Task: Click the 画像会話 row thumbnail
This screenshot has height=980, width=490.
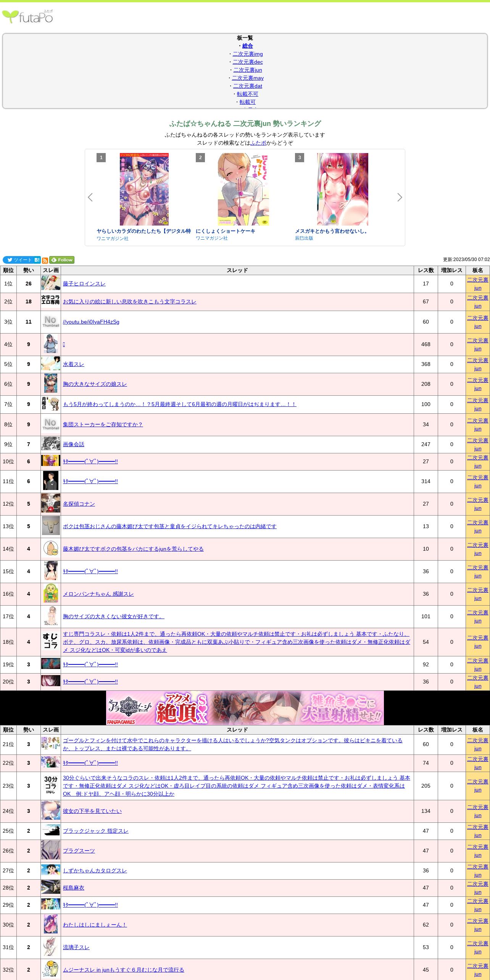Action: 51,444
